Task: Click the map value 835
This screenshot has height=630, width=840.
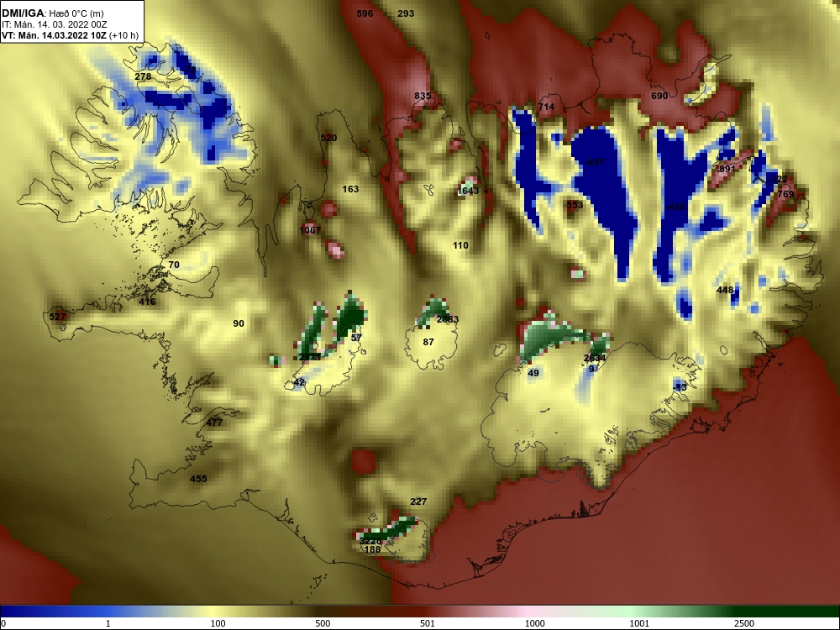Action: tap(423, 96)
